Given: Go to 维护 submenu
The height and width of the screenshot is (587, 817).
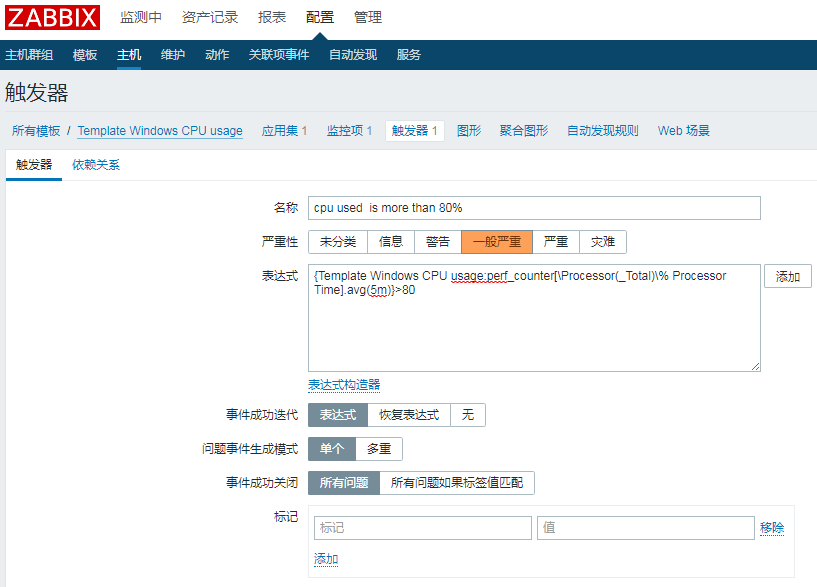Looking at the screenshot, I should pos(173,55).
